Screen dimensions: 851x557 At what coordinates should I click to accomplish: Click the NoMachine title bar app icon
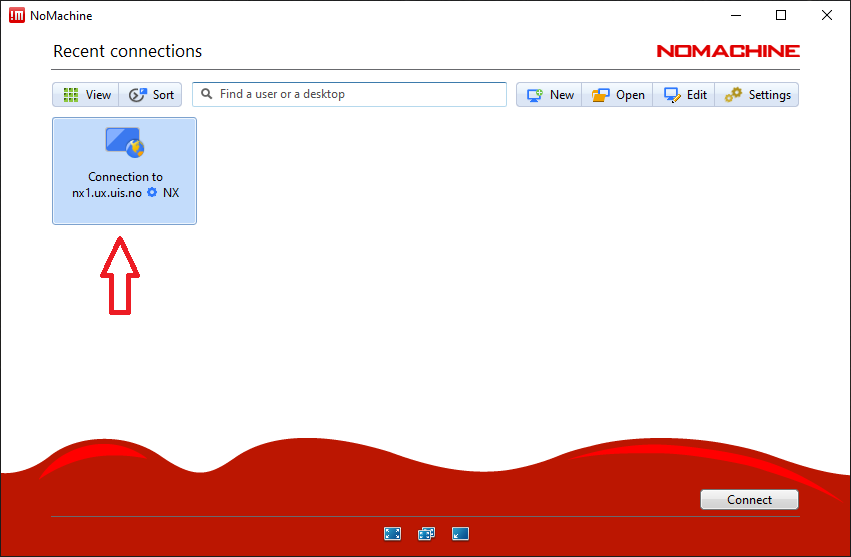(x=17, y=15)
